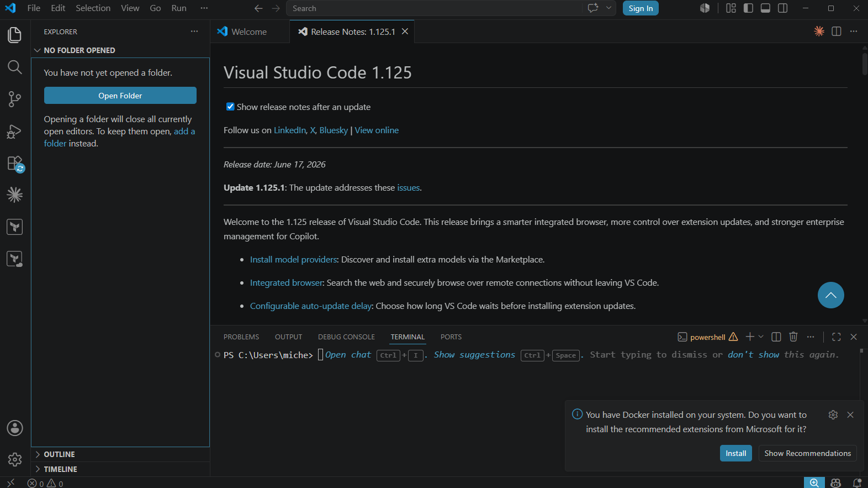Open the Run and Debug view
Viewport: 868px width, 488px height.
15,132
